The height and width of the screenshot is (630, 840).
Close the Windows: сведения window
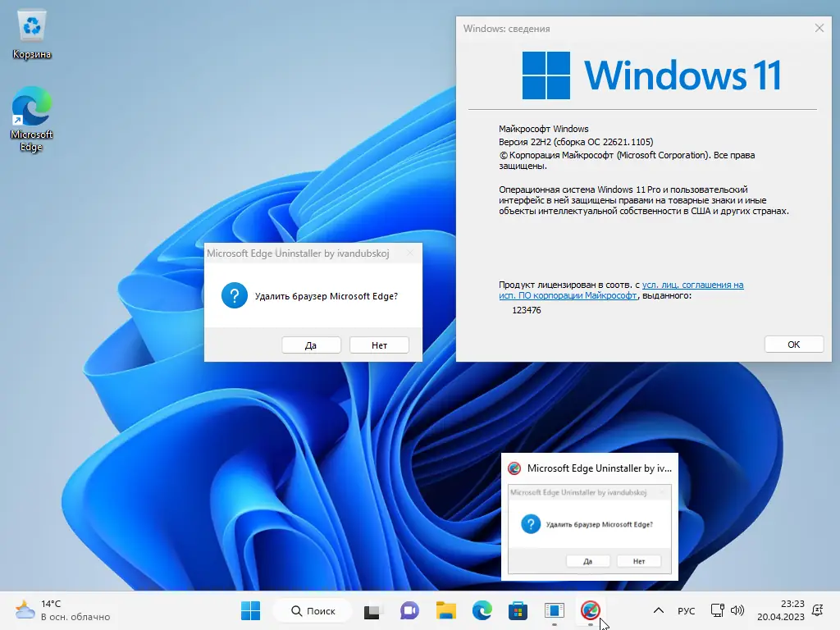(819, 28)
